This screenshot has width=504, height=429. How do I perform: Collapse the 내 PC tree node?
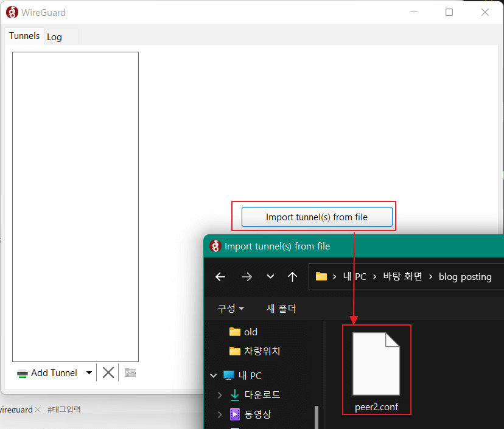click(x=213, y=375)
